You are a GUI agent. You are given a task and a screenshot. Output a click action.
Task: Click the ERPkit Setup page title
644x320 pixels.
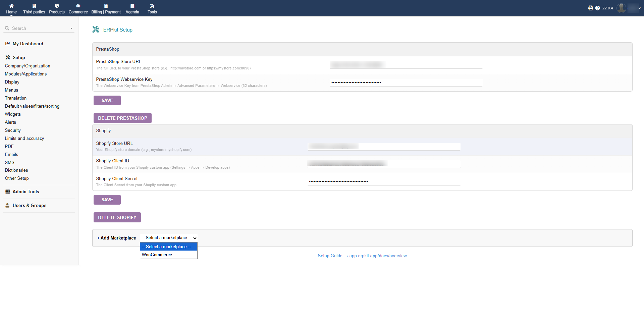coord(118,30)
